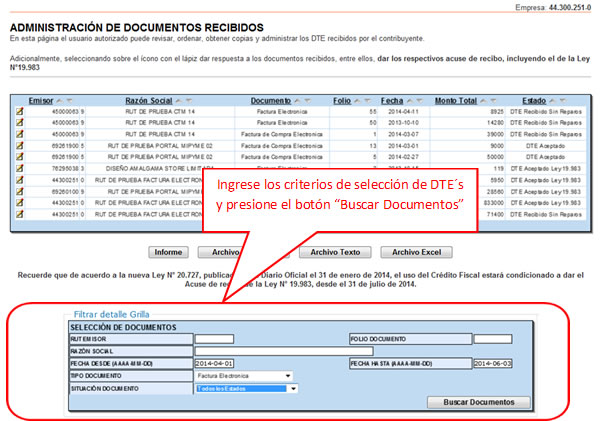Sort Estado column ascending with up arrow
This screenshot has width=600, height=421.
pos(553,101)
